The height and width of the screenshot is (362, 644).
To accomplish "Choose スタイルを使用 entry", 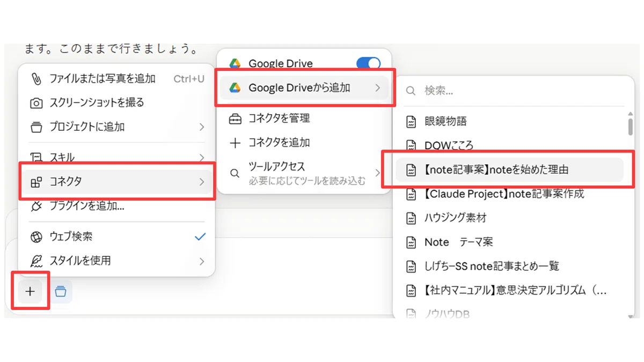I will click(117, 261).
